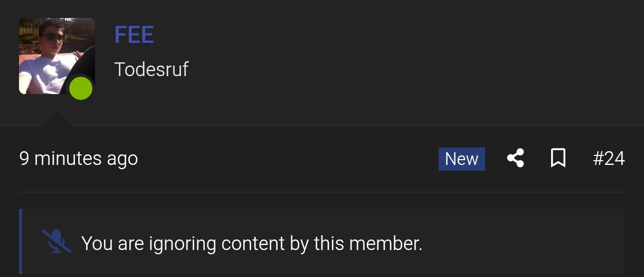Toggle bookmark state for this post
The image size is (644, 277).
pos(558,159)
